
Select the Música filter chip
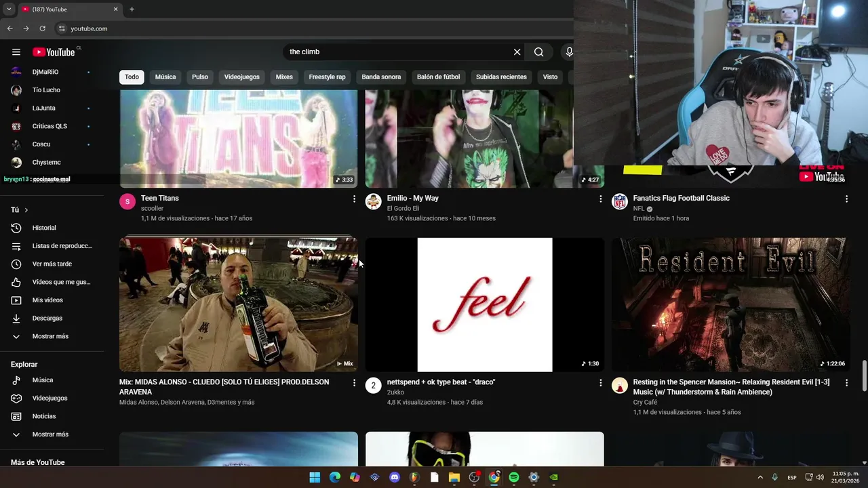(165, 77)
